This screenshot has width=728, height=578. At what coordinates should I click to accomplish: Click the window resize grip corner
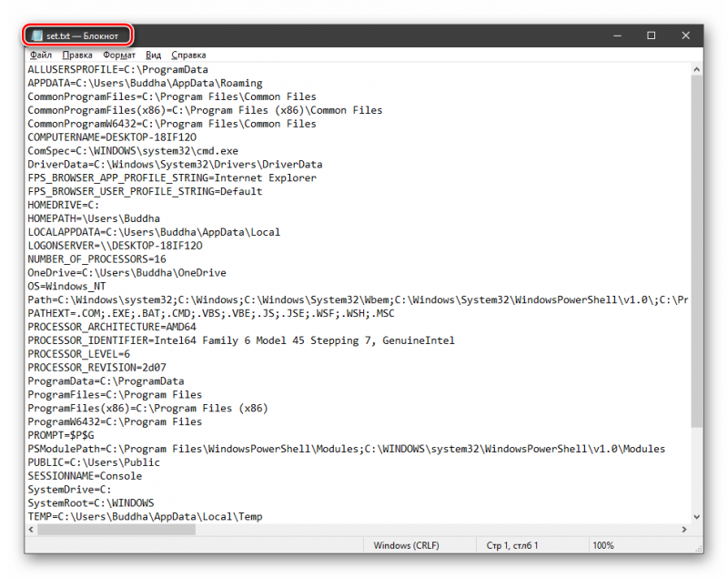point(699,549)
